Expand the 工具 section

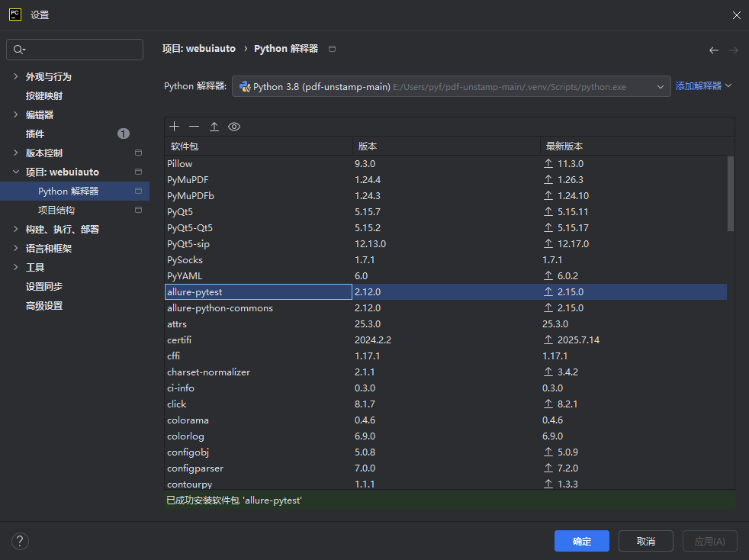point(16,268)
